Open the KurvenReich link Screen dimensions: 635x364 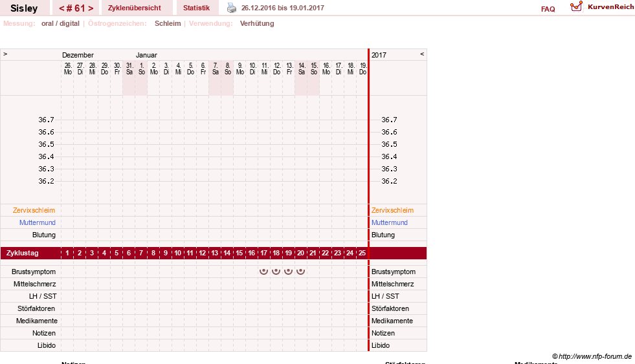(x=610, y=7)
